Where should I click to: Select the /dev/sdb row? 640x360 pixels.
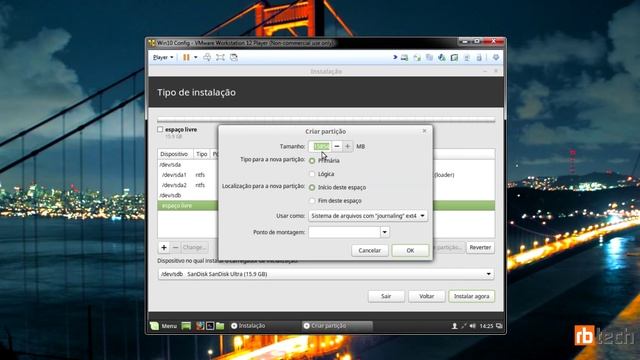click(188, 195)
